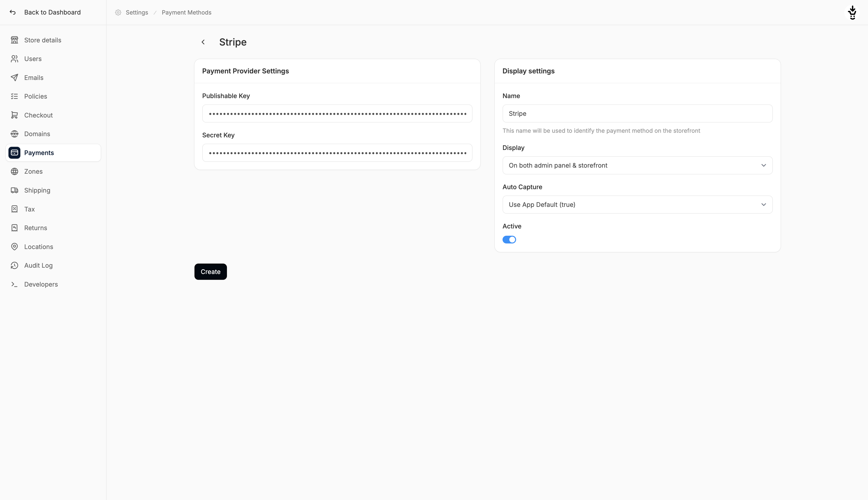Viewport: 868px width, 500px height.
Task: Click the Audit Log history icon
Action: tap(15, 266)
